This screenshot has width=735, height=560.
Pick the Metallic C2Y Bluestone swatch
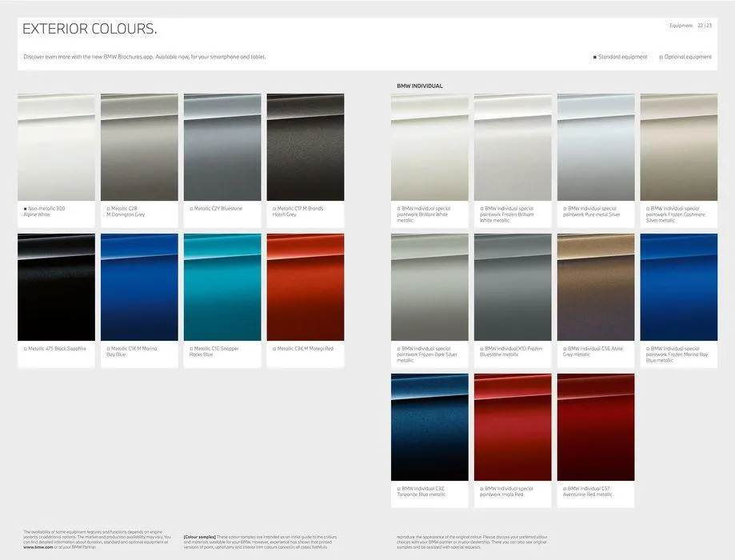tap(222, 147)
